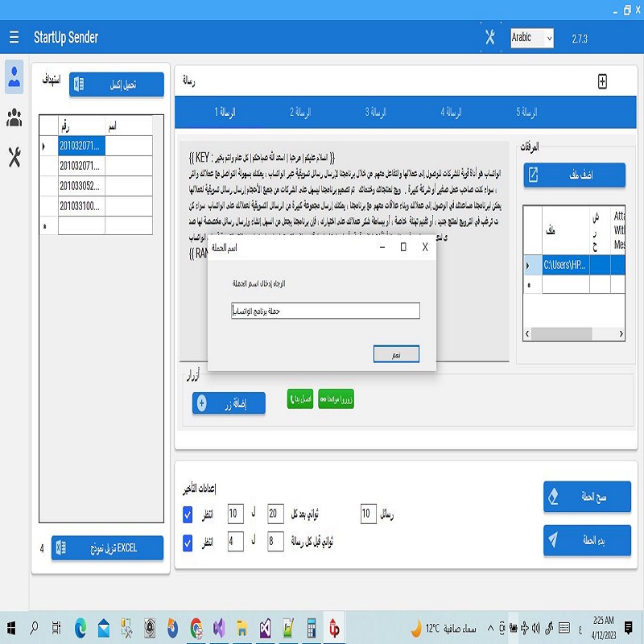
Task: Select the highlighted 201032071... number cell
Action: (82, 146)
